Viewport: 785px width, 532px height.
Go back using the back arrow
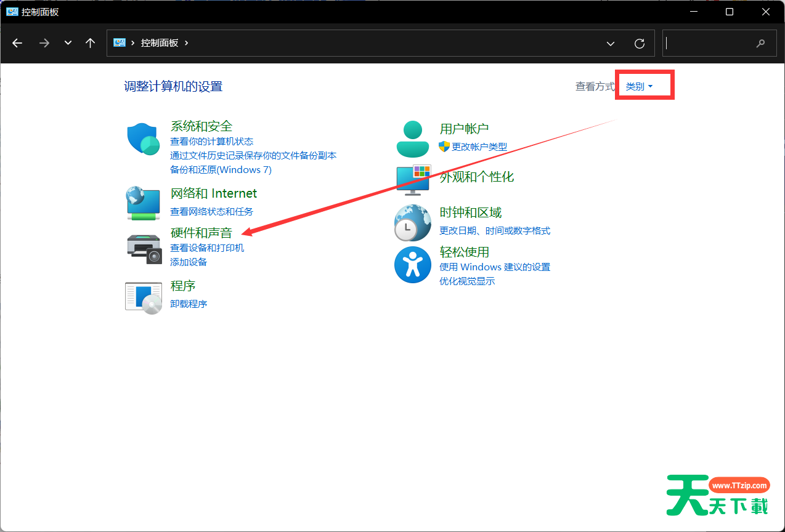coord(17,43)
